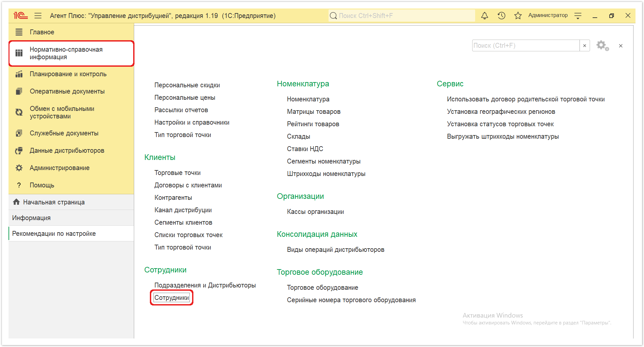This screenshot has height=347, width=644.
Task: Open Администрирование section
Action: (71, 168)
